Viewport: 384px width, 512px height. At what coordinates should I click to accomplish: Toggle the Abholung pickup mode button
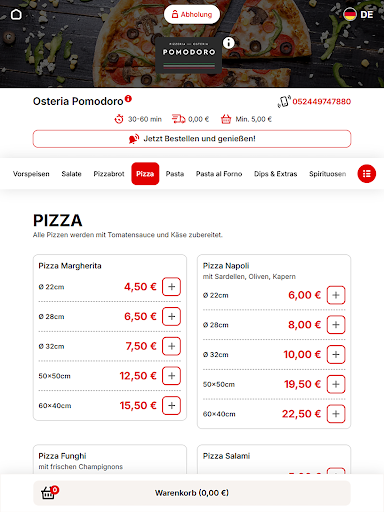(x=192, y=14)
